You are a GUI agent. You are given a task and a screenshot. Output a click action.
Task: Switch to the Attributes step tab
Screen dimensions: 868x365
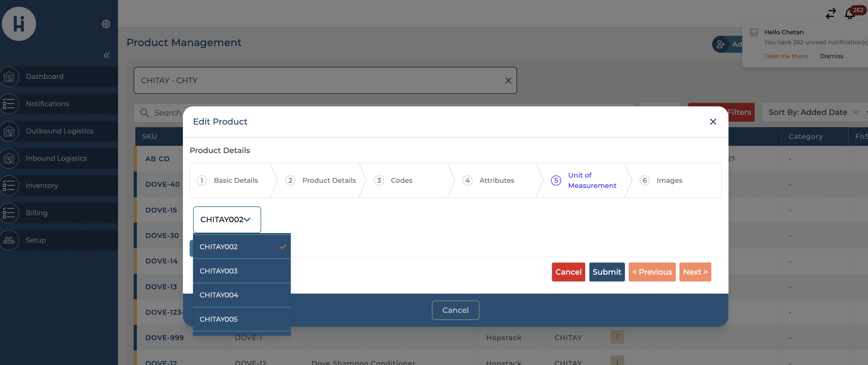click(x=496, y=180)
